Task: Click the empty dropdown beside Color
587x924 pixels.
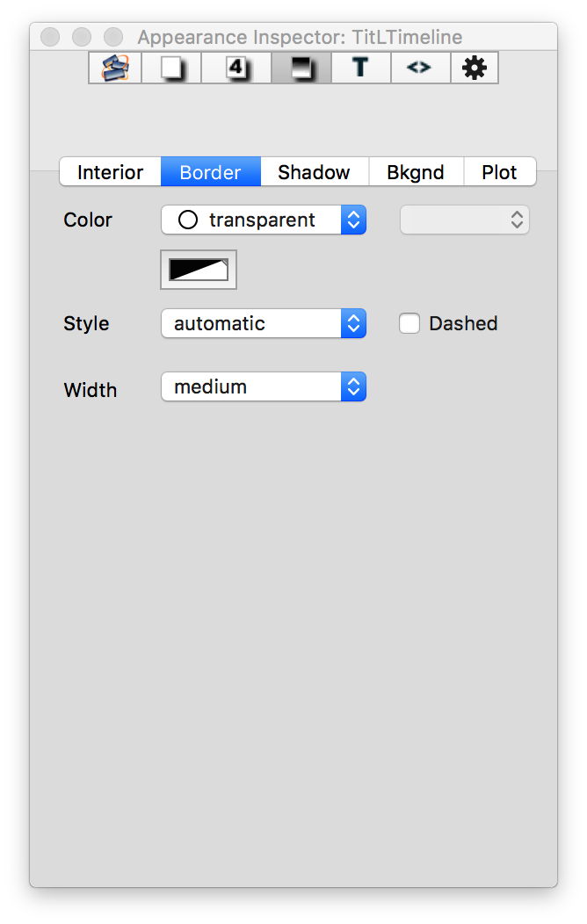Action: (x=464, y=220)
